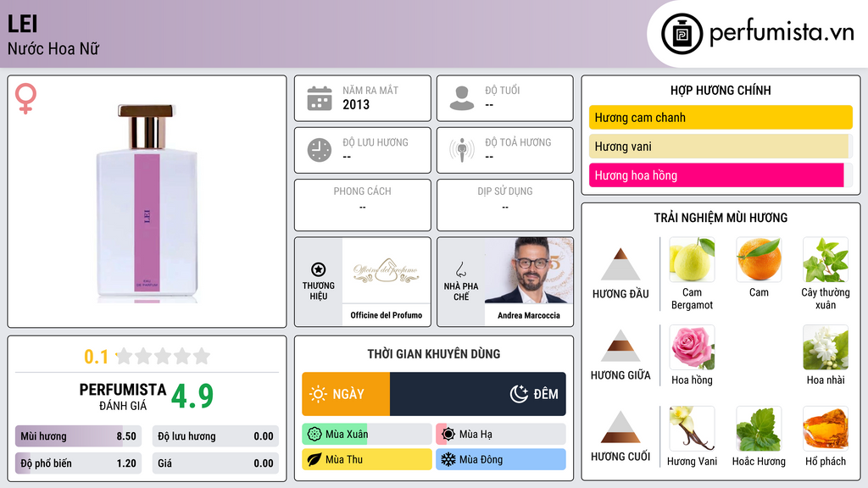The height and width of the screenshot is (488, 868).
Task: Click the sillage icon for Độ toả hương
Action: click(x=462, y=150)
